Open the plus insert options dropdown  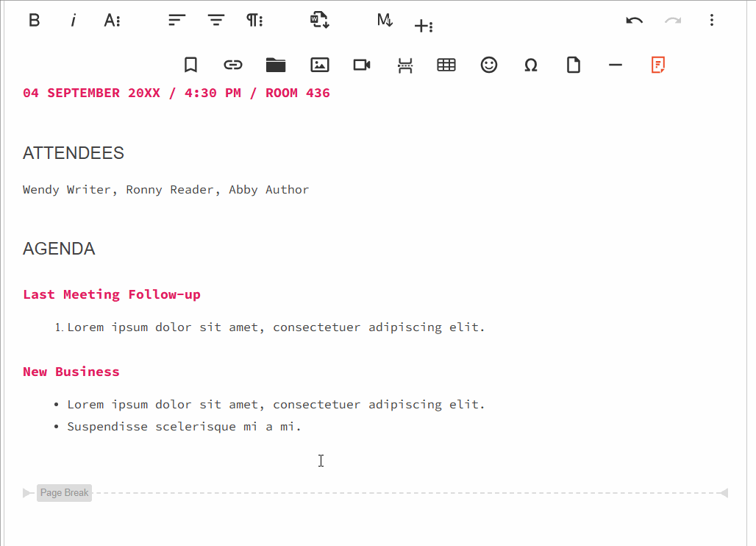[424, 25]
